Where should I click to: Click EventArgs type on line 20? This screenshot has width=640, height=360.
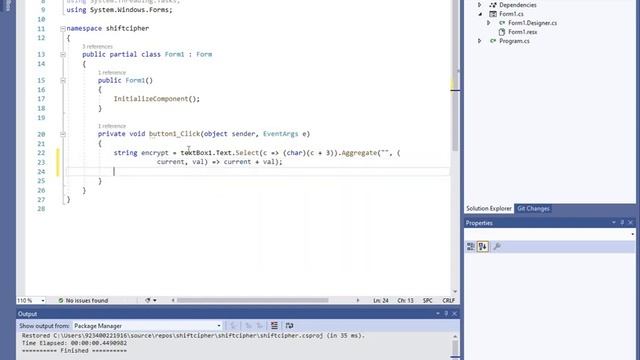(281, 134)
